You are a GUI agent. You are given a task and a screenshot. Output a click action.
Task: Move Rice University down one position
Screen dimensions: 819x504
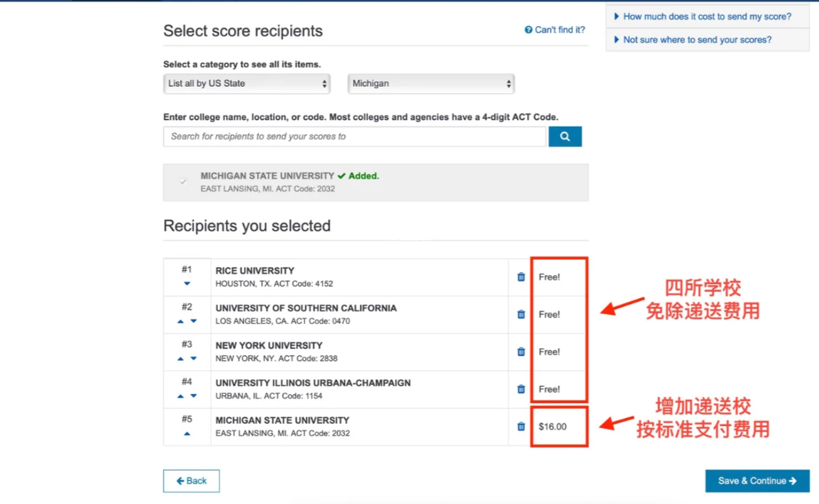click(187, 284)
